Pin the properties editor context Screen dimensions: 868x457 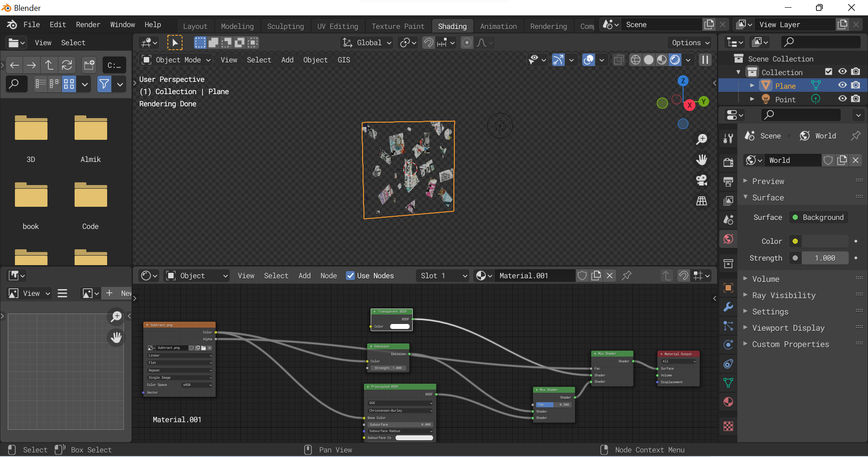[x=856, y=136]
